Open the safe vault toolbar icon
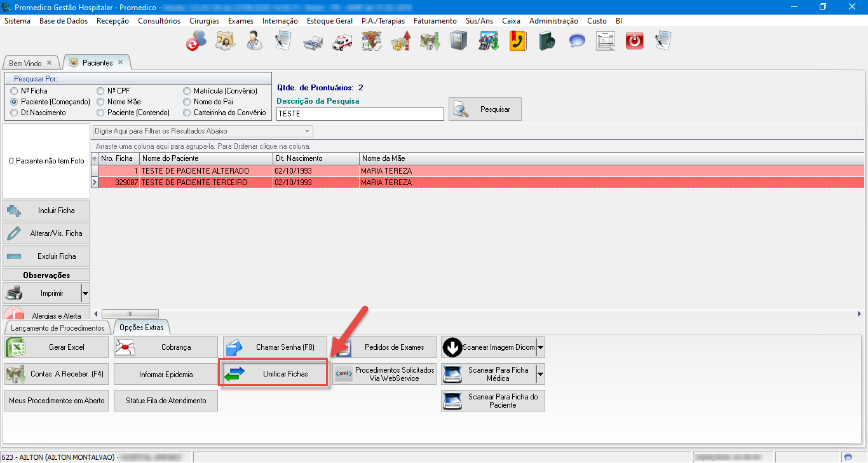Image resolution: width=868 pixels, height=463 pixels. click(x=459, y=41)
